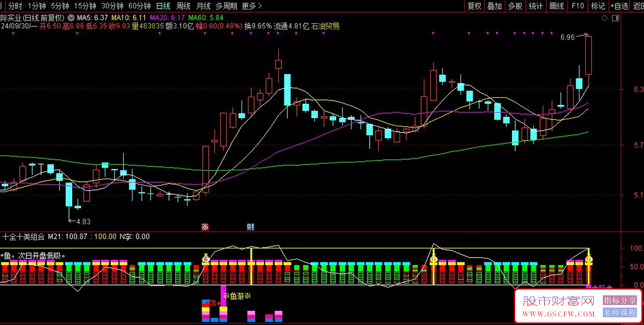
Task: Click the 名师课程 link in watermark
Action: click(619, 313)
